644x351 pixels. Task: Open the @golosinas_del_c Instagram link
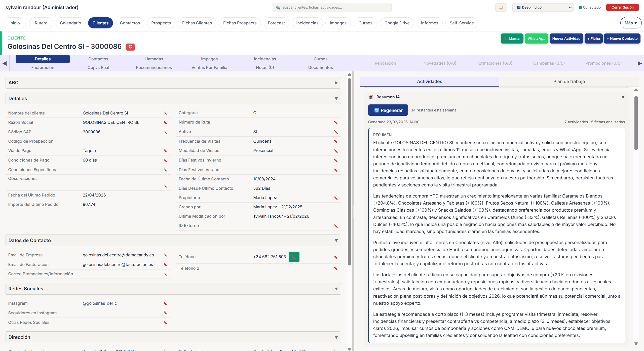coord(100,303)
